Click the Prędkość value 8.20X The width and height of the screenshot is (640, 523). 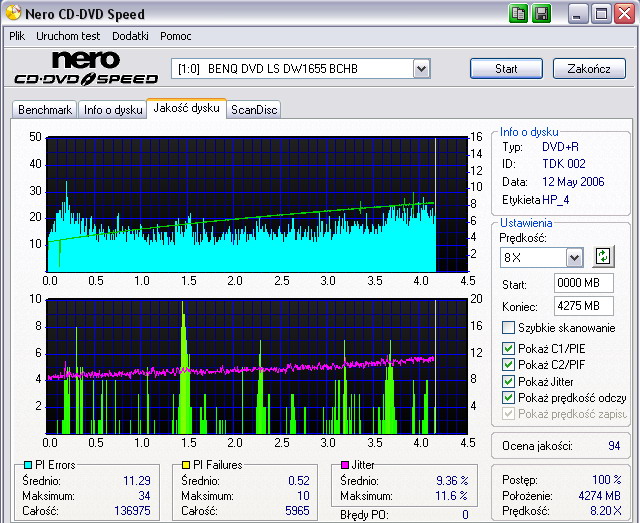pos(606,511)
